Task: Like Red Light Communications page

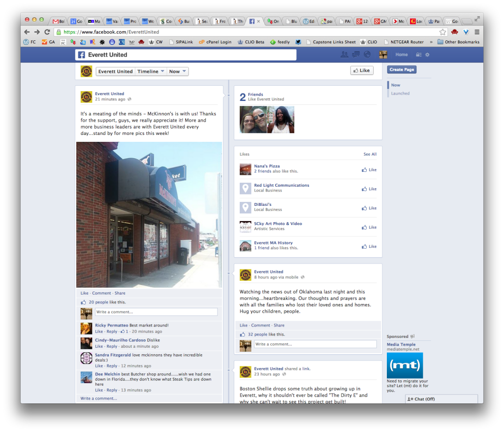Action: [x=369, y=189]
